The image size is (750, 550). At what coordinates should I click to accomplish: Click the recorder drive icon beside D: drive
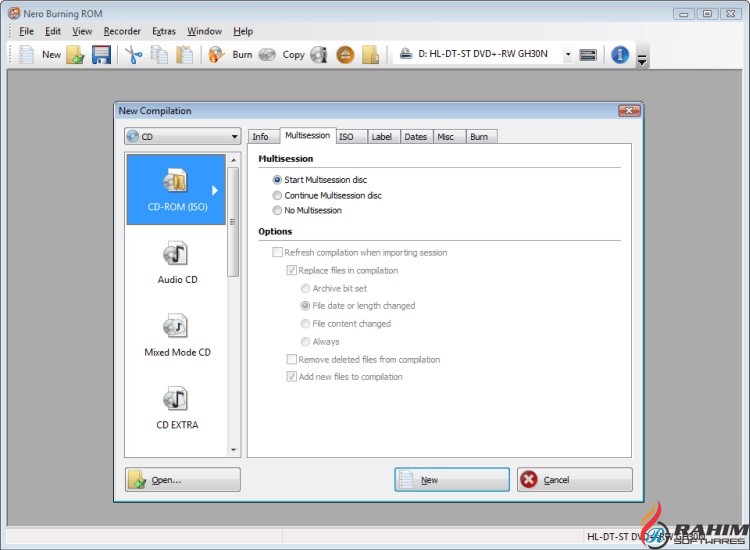coord(406,54)
